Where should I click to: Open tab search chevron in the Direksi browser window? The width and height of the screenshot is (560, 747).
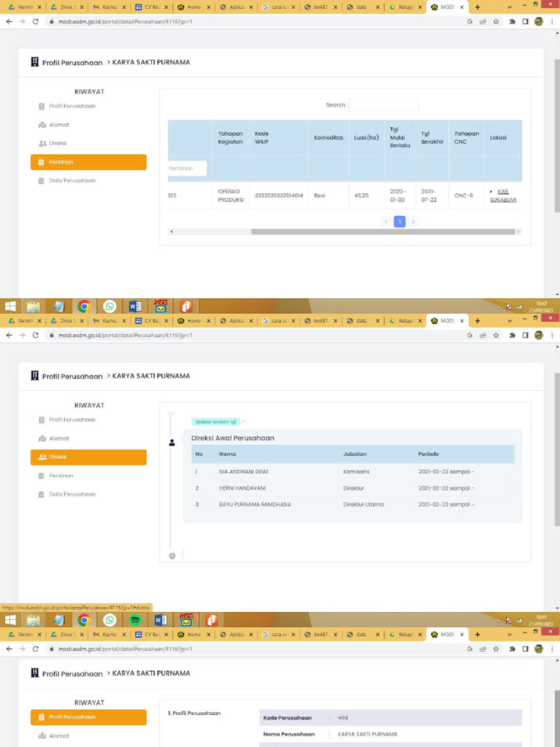click(510, 321)
